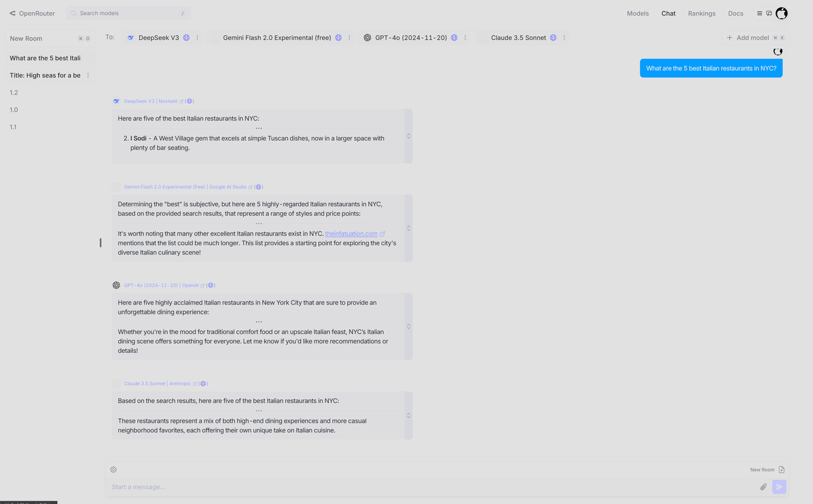
Task: Expand the GPT-4o response
Action: point(408,326)
